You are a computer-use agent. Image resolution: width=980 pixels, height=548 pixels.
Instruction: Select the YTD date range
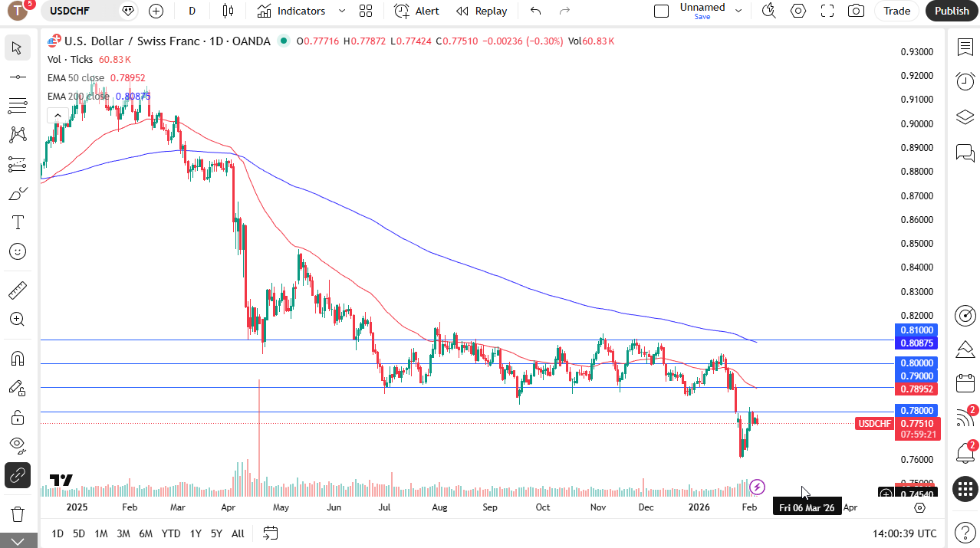pyautogui.click(x=171, y=533)
